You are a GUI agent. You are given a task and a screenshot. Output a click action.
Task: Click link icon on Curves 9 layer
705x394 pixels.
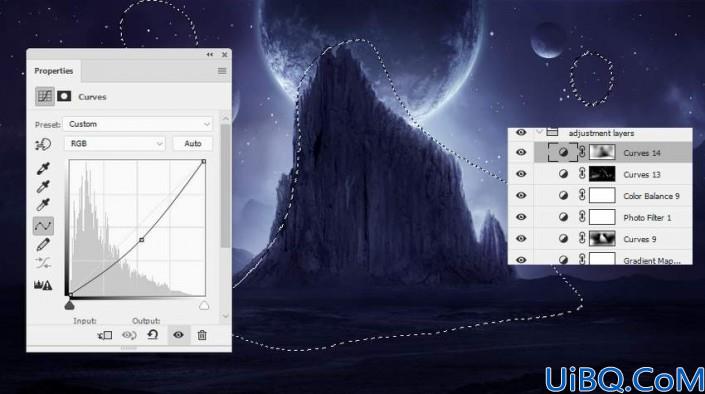582,239
